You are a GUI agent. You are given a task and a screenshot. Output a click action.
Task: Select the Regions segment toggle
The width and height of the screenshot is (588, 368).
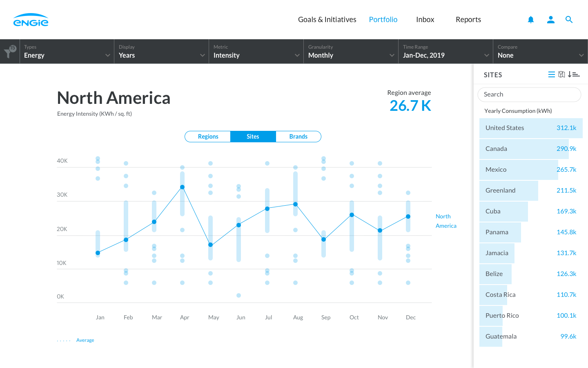pos(208,137)
